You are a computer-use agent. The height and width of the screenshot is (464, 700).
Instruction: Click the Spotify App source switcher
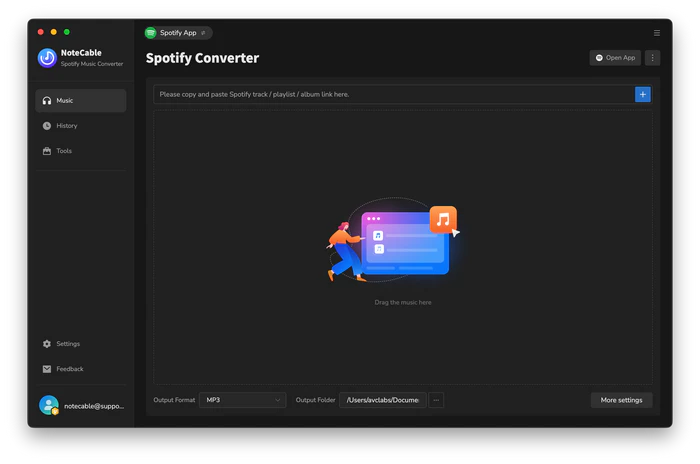[x=178, y=33]
